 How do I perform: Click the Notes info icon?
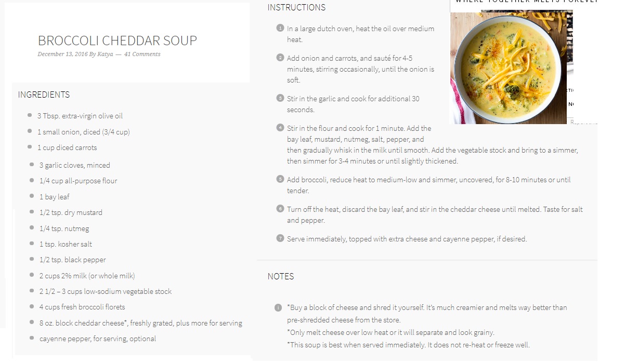pyautogui.click(x=278, y=307)
